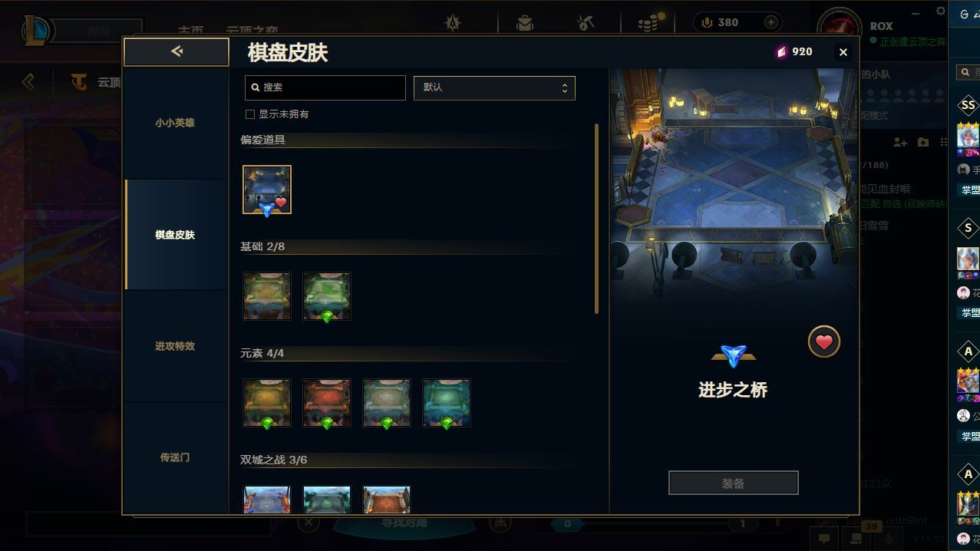Open the loot chest icon in top bar
The width and height of the screenshot is (980, 551).
[x=525, y=23]
